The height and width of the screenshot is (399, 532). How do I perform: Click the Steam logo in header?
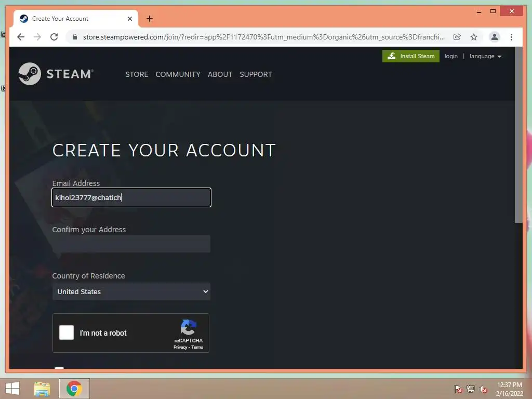coord(56,74)
